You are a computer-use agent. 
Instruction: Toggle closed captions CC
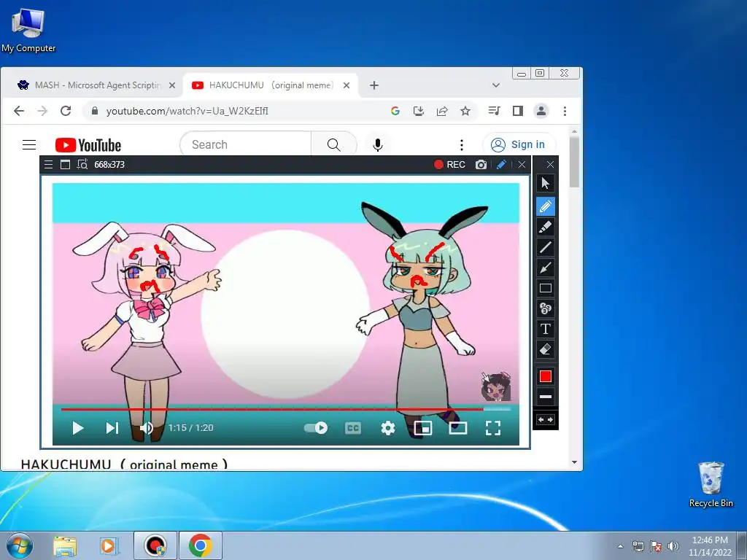coord(352,427)
